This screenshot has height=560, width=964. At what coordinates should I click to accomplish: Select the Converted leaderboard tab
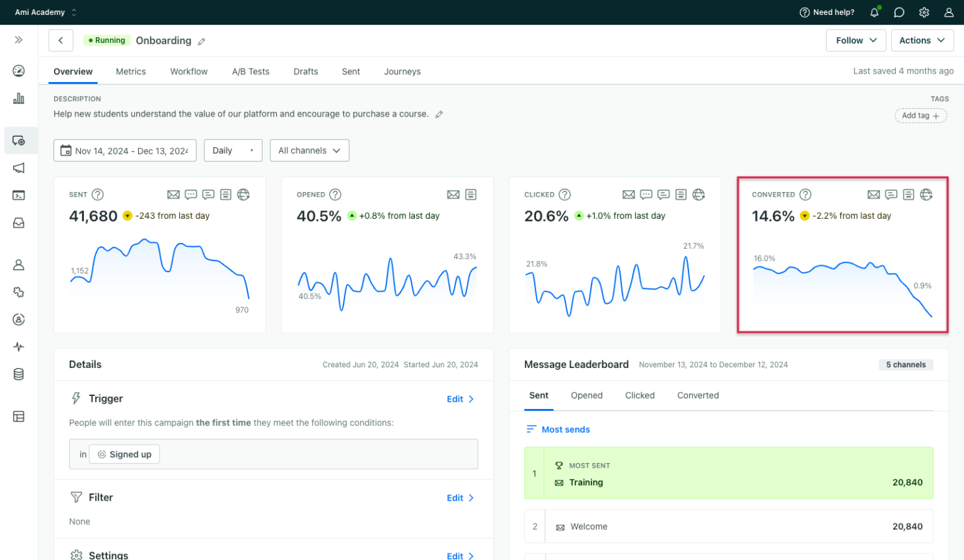[698, 395]
